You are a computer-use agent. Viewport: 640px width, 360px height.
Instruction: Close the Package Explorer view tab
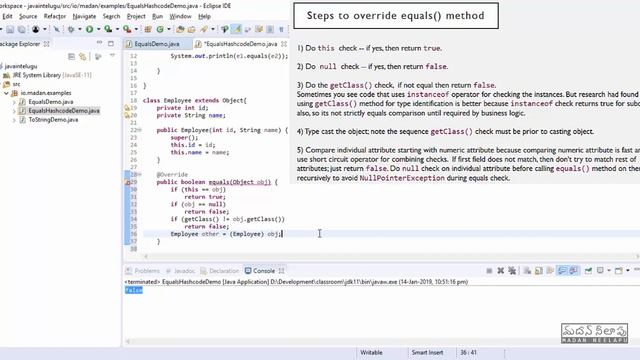[x=47, y=44]
